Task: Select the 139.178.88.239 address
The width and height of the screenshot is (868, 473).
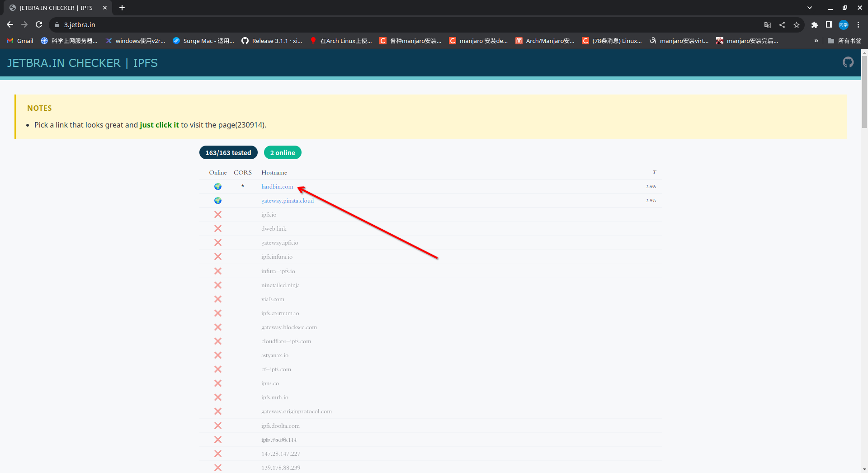Action: 281,468
